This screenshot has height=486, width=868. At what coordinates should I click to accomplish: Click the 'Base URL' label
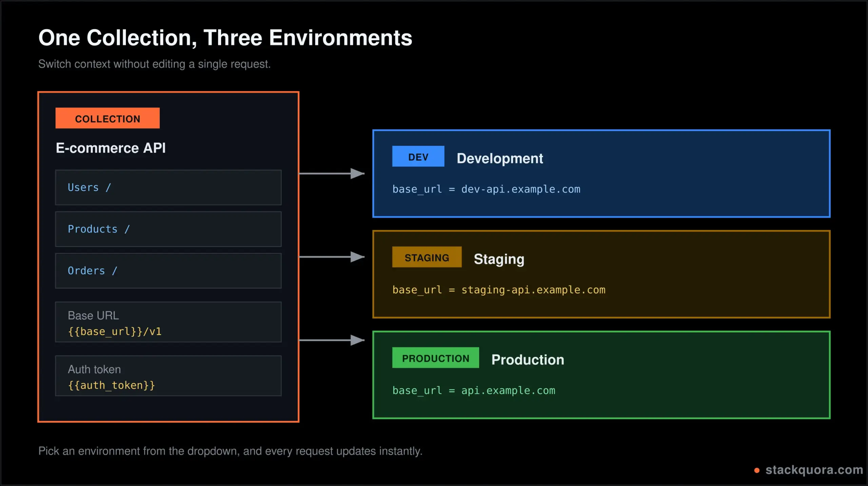coord(93,316)
